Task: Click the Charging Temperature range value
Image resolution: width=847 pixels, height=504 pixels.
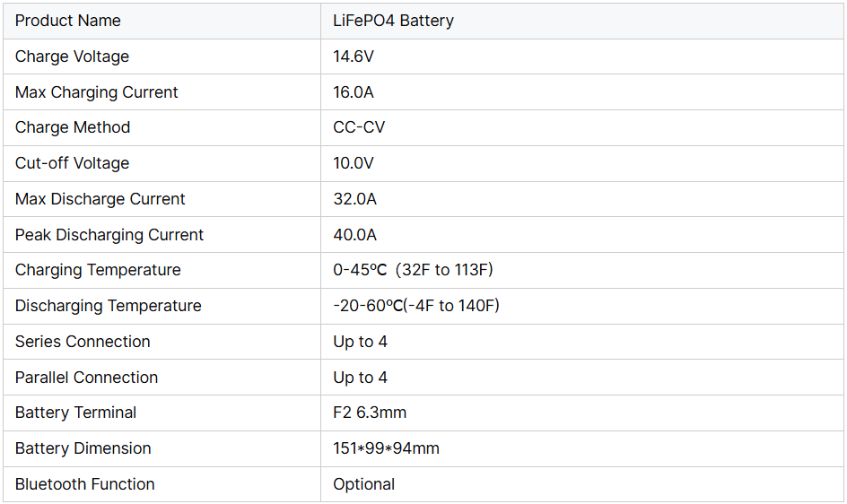Action: 413,270
